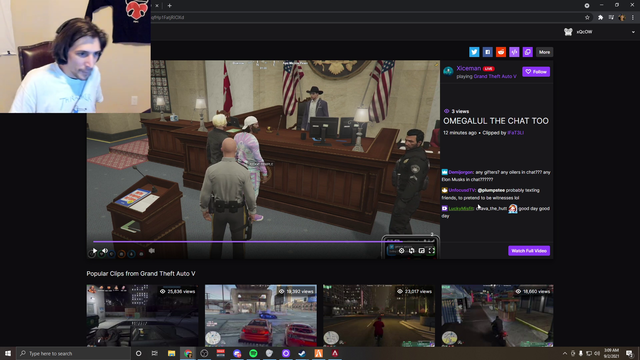Open the Xiceman channel name link

(469, 68)
